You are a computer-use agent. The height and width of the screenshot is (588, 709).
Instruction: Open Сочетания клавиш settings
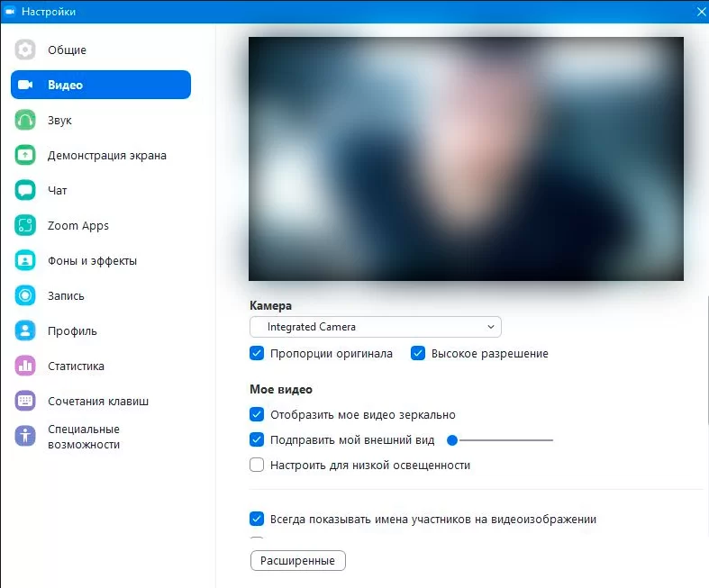(101, 401)
